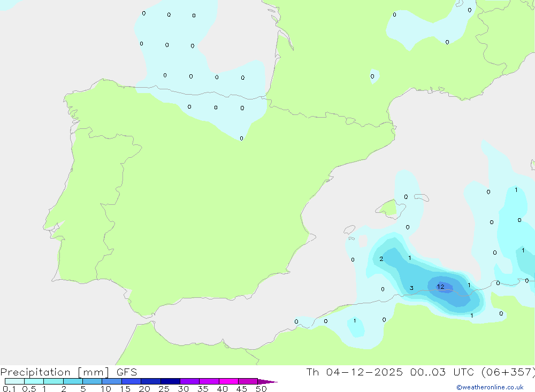Screen dimensions: 535x392
Task: Pick the 15–20 mm legend color swatch
Action: (x=131, y=381)
